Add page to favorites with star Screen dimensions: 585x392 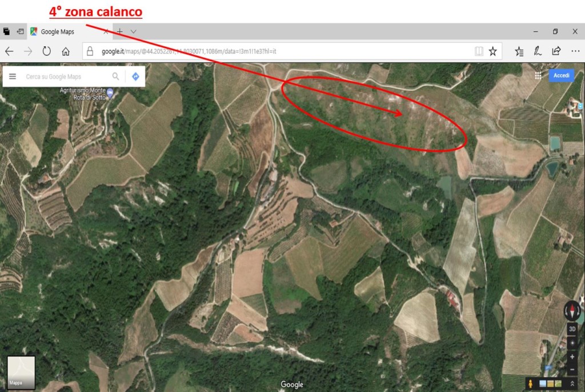(492, 51)
